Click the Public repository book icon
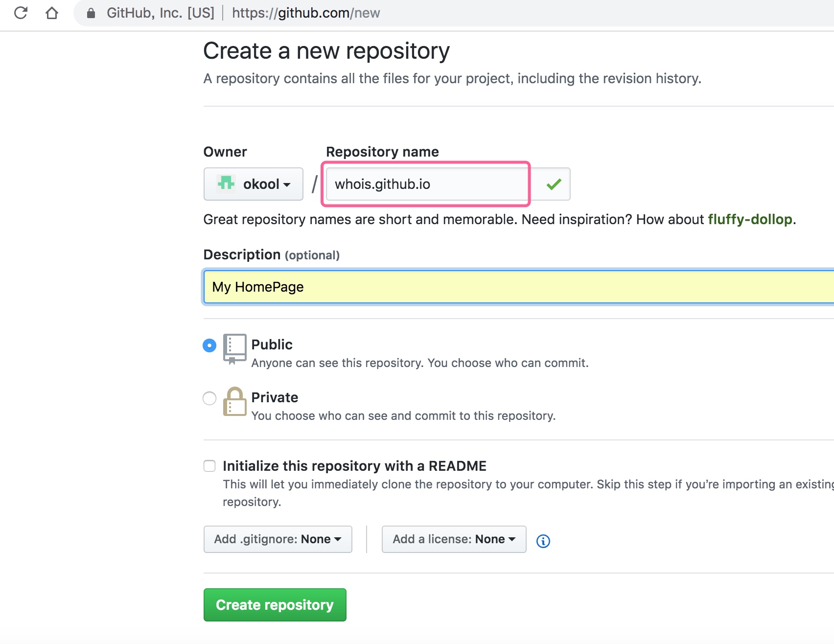The height and width of the screenshot is (644, 834). pos(234,349)
